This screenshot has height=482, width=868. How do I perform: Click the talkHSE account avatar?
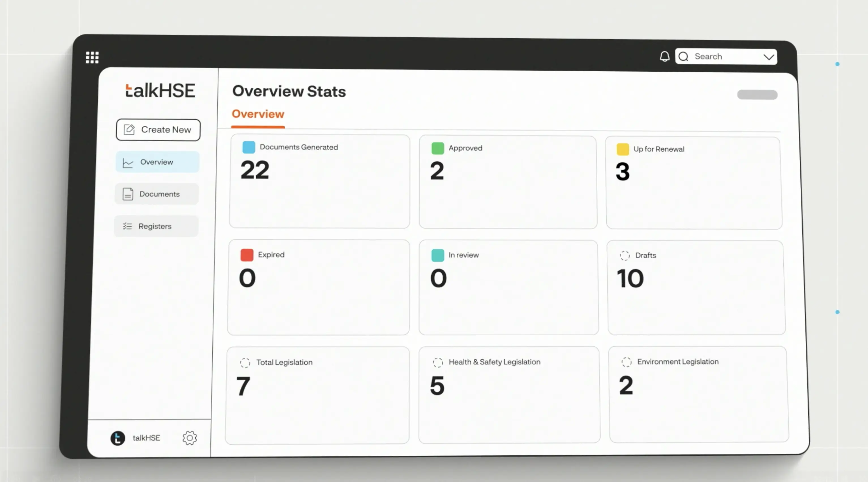(x=117, y=438)
